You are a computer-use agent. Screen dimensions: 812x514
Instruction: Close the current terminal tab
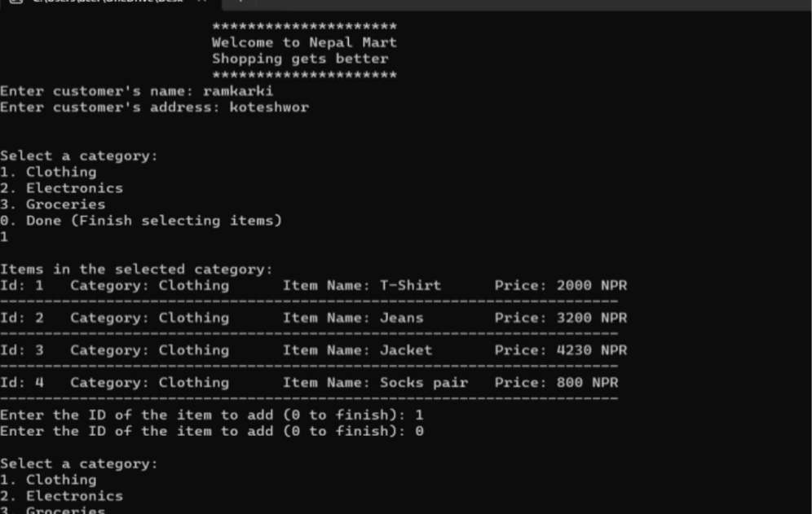pyautogui.click(x=202, y=2)
